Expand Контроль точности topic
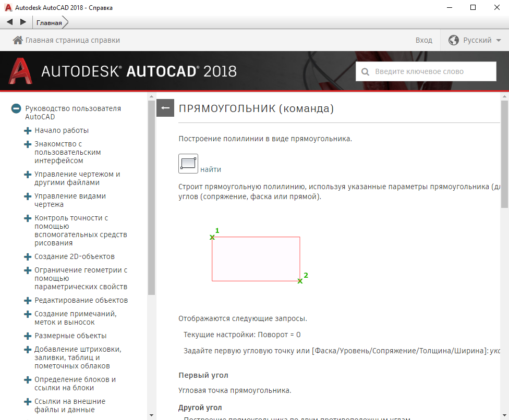 (28, 218)
